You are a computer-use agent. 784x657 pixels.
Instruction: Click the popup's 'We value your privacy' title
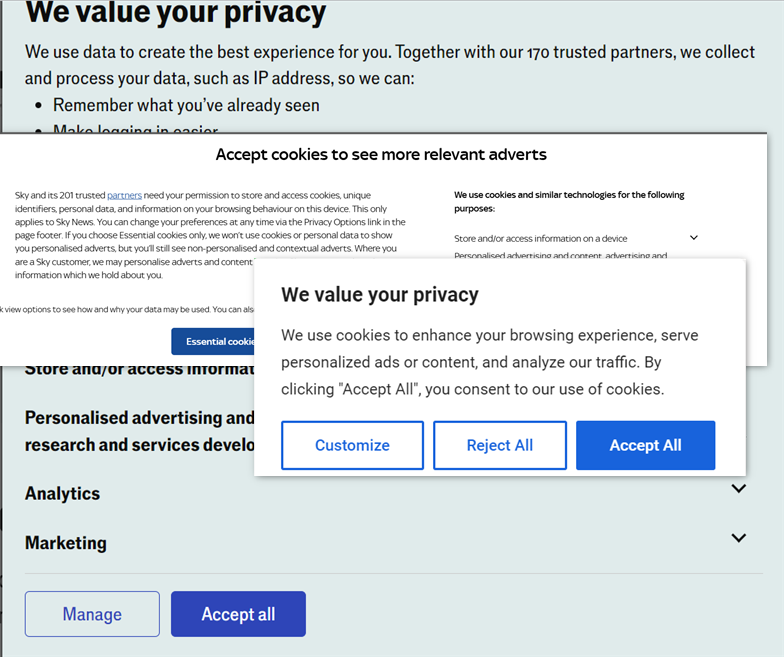[x=379, y=294]
